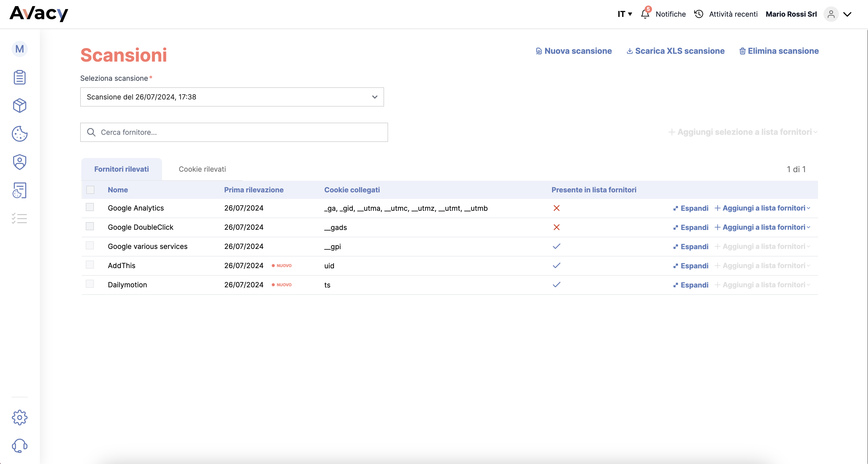868x464 pixels.
Task: Open Attività recenti link
Action: [733, 14]
